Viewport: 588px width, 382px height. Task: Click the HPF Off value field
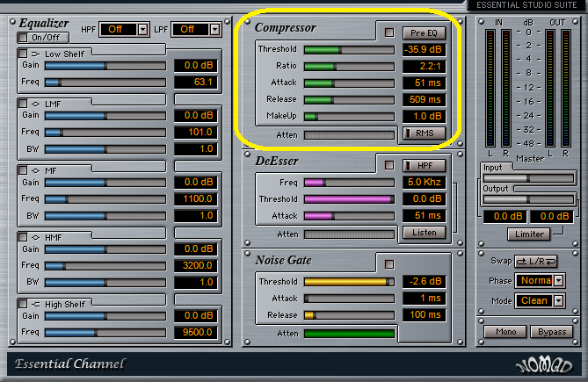119,29
